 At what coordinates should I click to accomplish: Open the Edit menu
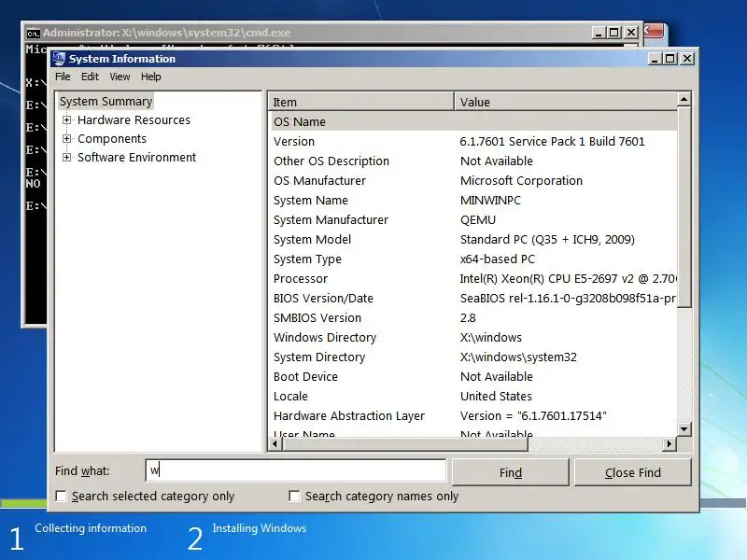90,77
